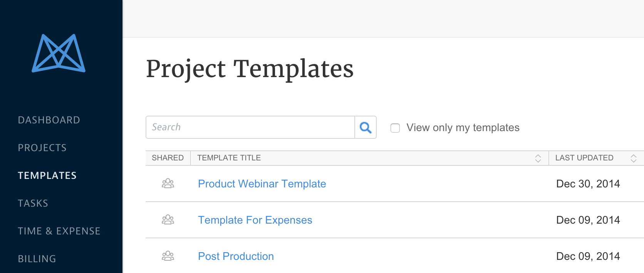Select Templates in sidebar navigation
The image size is (644, 273).
pos(47,175)
